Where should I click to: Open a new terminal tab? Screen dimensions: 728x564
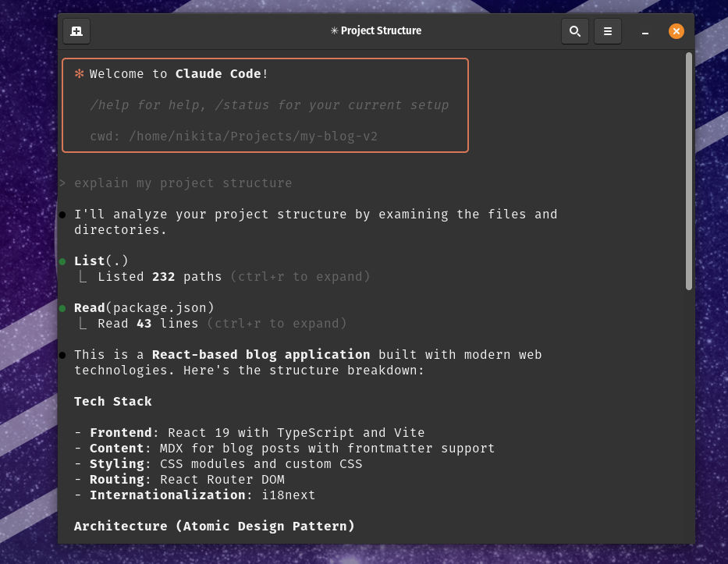click(76, 31)
